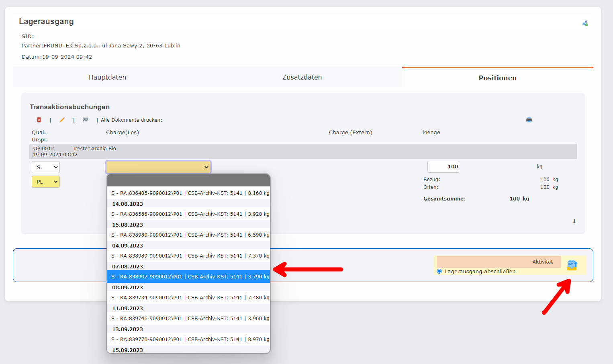Choose batch RA:836588 with 3.920 kg

click(188, 214)
